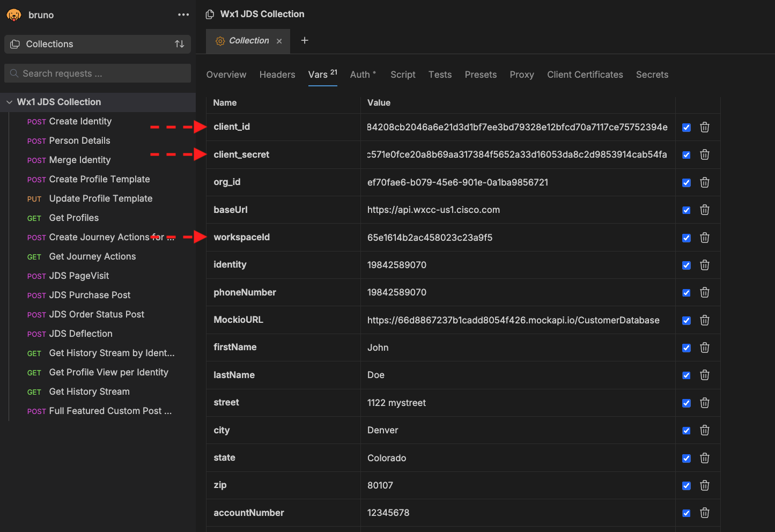
Task: Open the Headers tab
Action: click(x=277, y=75)
